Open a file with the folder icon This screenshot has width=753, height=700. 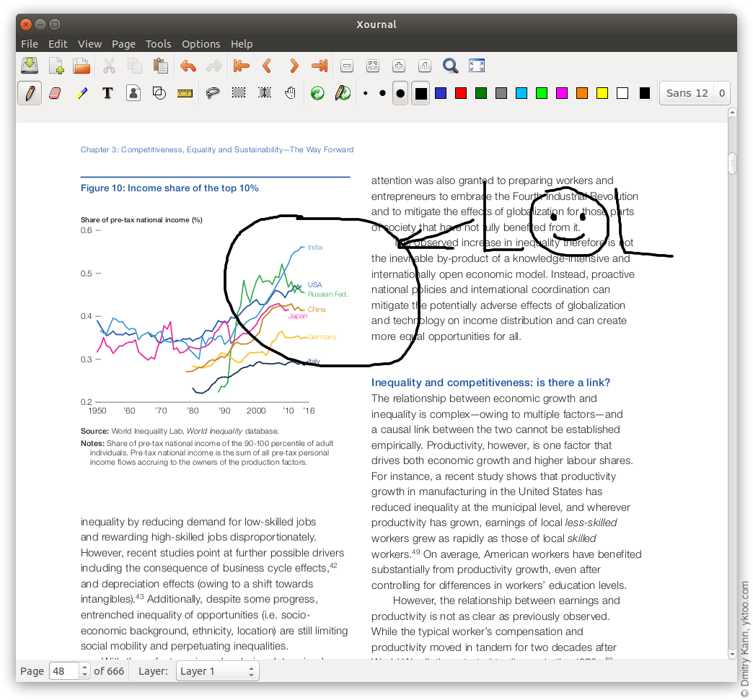[x=82, y=66]
